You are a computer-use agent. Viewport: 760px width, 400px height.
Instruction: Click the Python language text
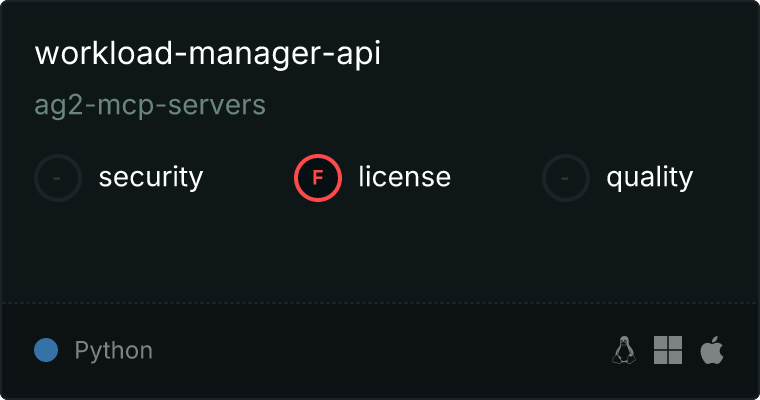tap(113, 350)
